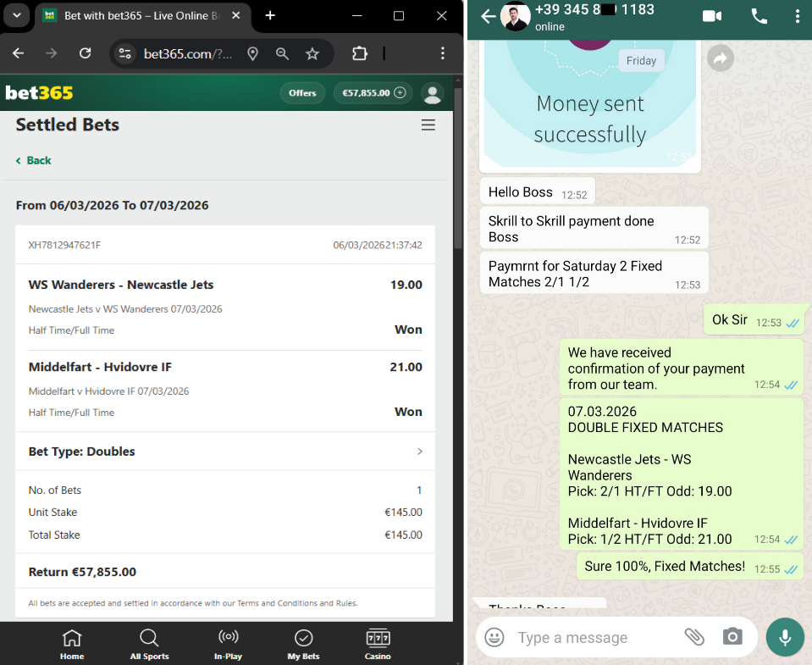The height and width of the screenshot is (665, 812).
Task: Tap the voice call phone icon
Action: coord(759,16)
